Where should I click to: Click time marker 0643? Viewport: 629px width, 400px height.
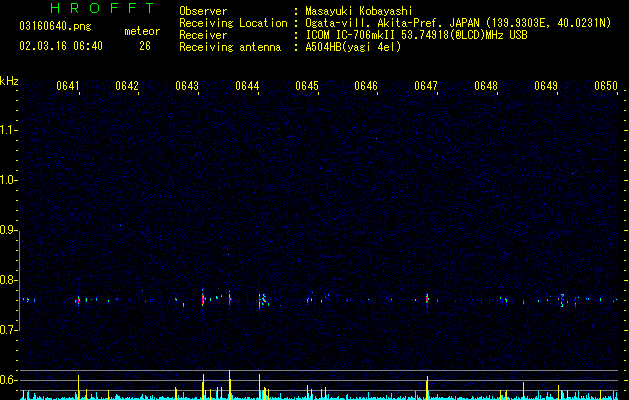pos(187,86)
